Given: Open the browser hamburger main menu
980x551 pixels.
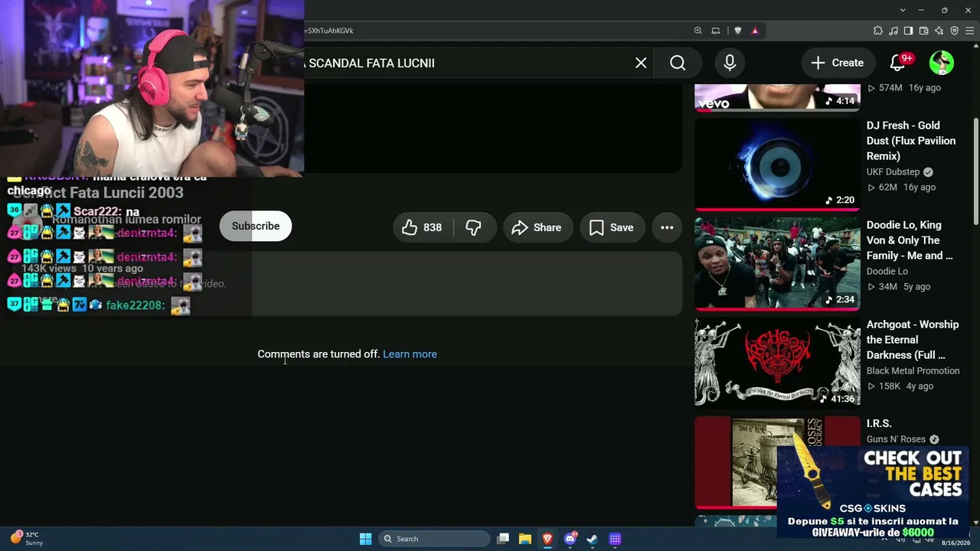Looking at the screenshot, I should (x=970, y=31).
